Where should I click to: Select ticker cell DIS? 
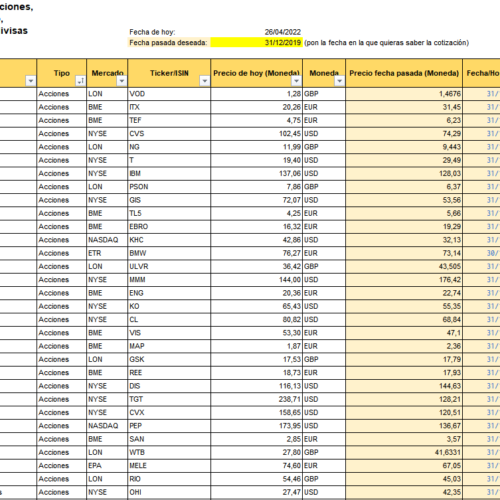(169, 386)
